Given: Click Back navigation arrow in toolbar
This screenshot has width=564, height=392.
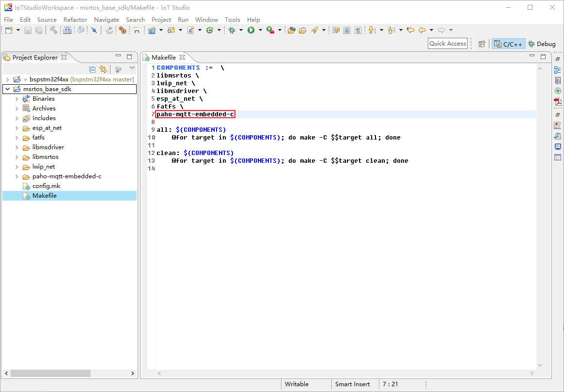Looking at the screenshot, I should (x=422, y=30).
